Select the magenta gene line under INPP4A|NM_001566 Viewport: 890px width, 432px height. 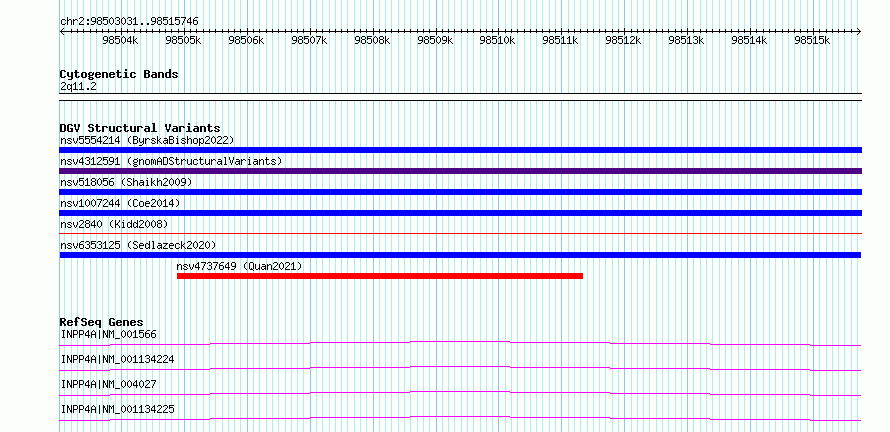(460, 343)
